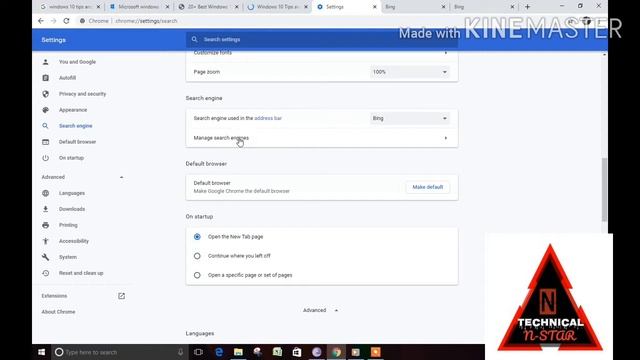Collapse the sidebar Advanced section
The image size is (640, 360).
(x=121, y=177)
